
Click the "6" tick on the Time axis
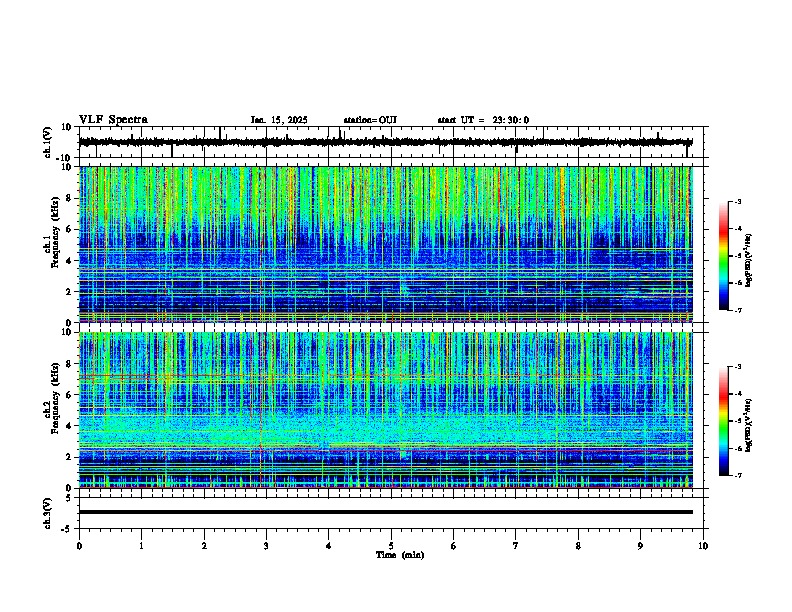(454, 546)
